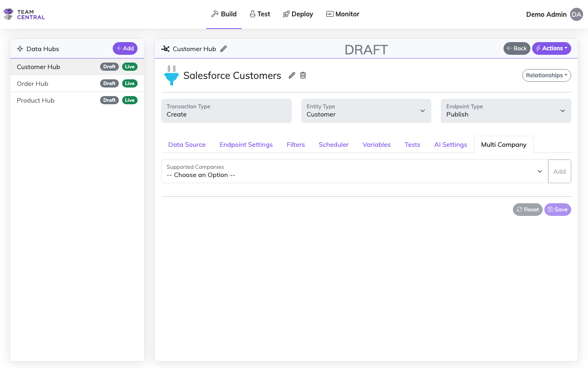Toggle the Draft badge on Customer Hub

(x=109, y=67)
